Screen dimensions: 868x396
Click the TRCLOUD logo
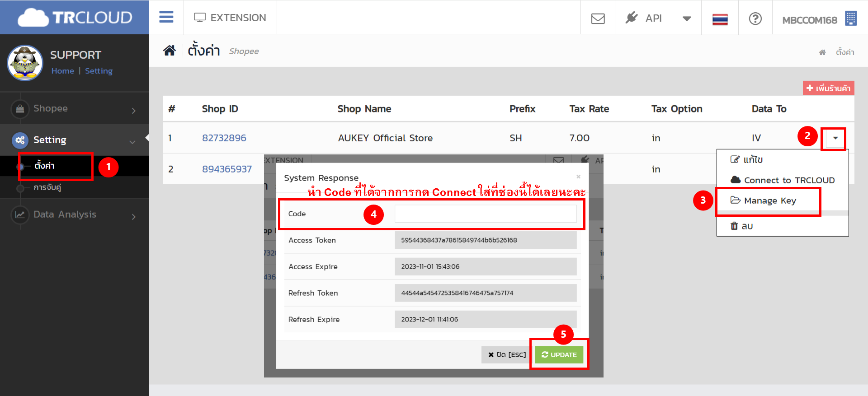click(75, 18)
